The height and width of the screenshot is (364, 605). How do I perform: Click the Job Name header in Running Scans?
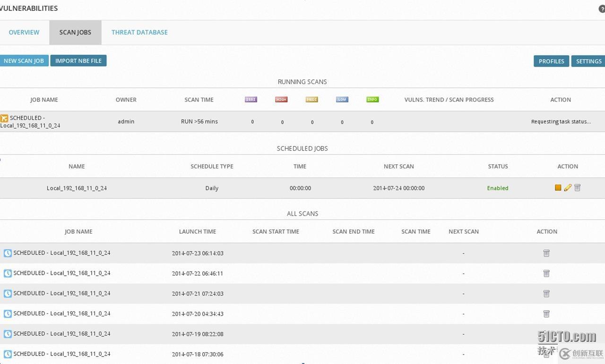point(44,100)
